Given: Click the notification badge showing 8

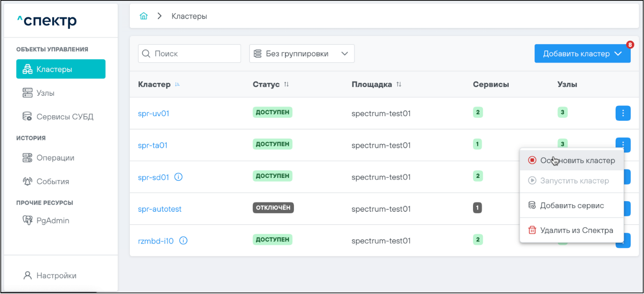Looking at the screenshot, I should [x=630, y=44].
